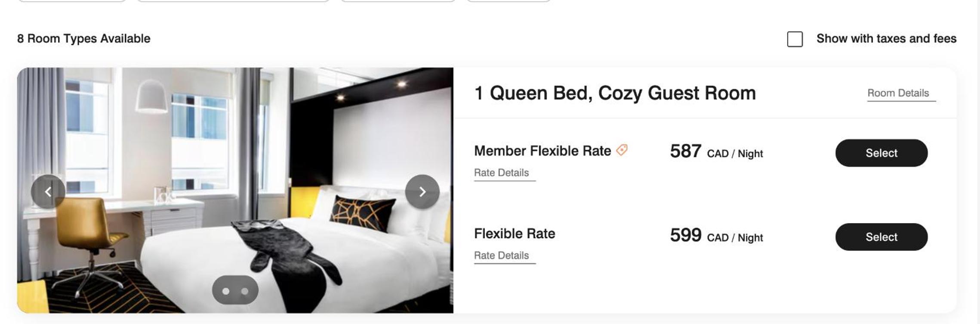
Task: Open Rate Details under Member Flexible Rate
Action: tap(501, 173)
